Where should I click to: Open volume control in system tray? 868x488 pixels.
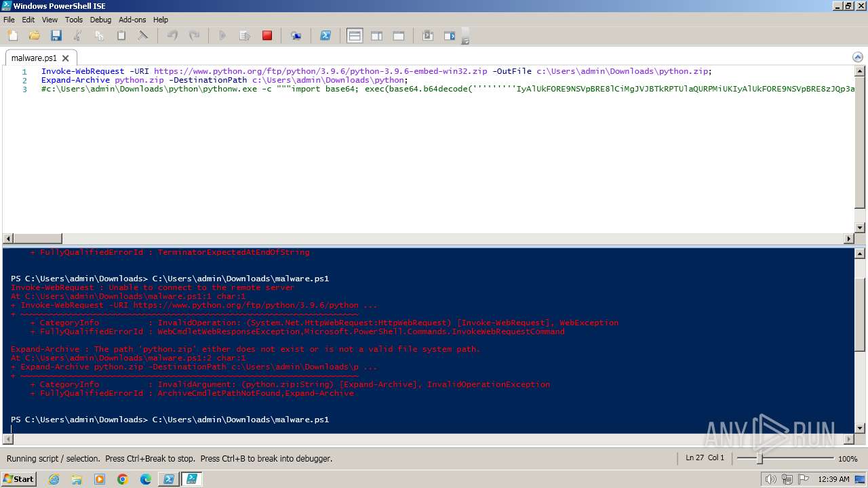770,479
